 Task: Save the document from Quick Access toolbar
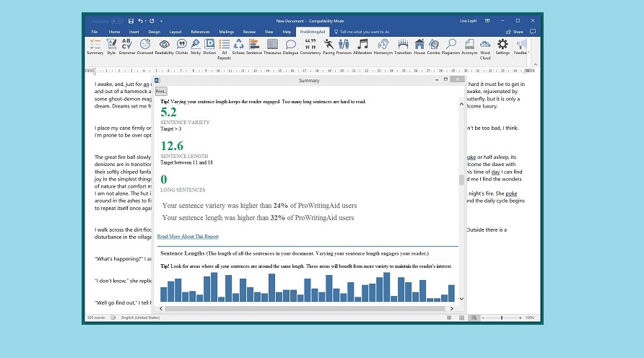(x=131, y=21)
